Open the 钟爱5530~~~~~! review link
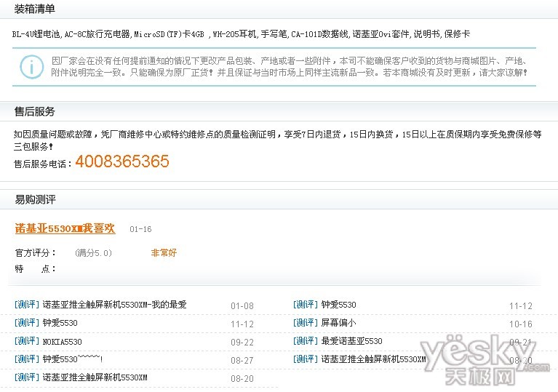This screenshot has height=392, width=558. point(73,359)
